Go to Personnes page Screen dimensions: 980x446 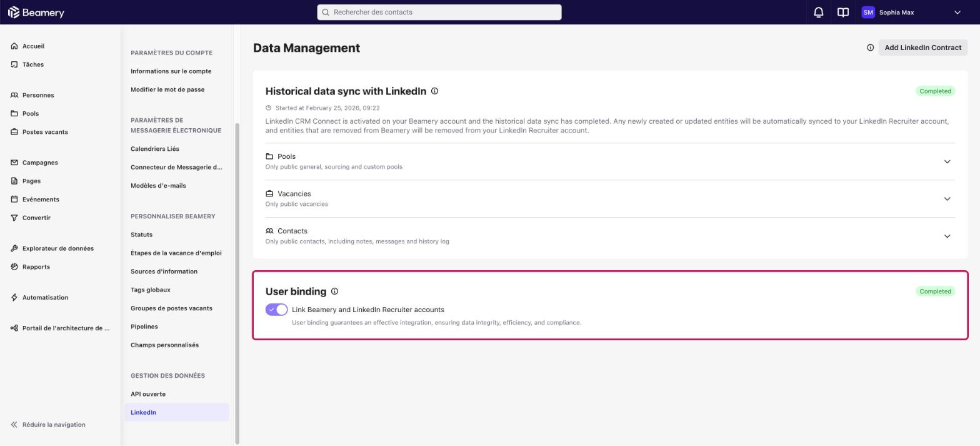[38, 95]
